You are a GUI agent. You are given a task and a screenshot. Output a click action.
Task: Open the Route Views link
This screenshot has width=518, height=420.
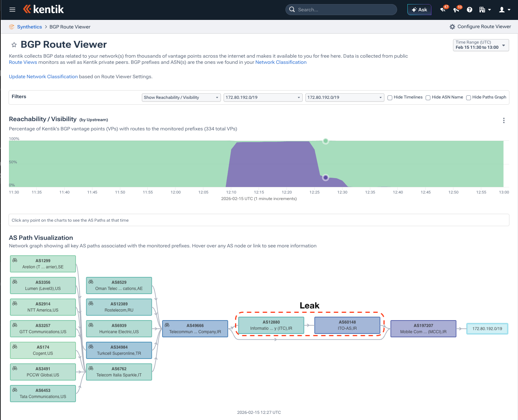click(23, 62)
